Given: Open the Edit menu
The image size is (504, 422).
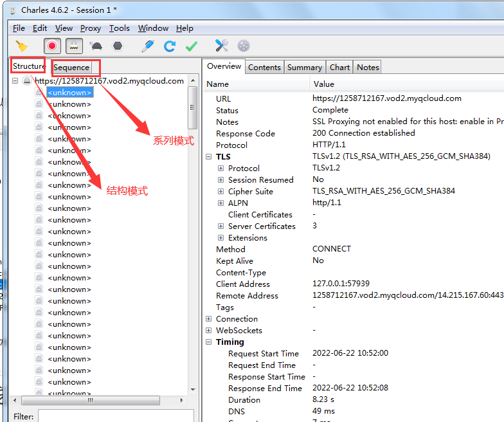Looking at the screenshot, I should click(x=40, y=28).
